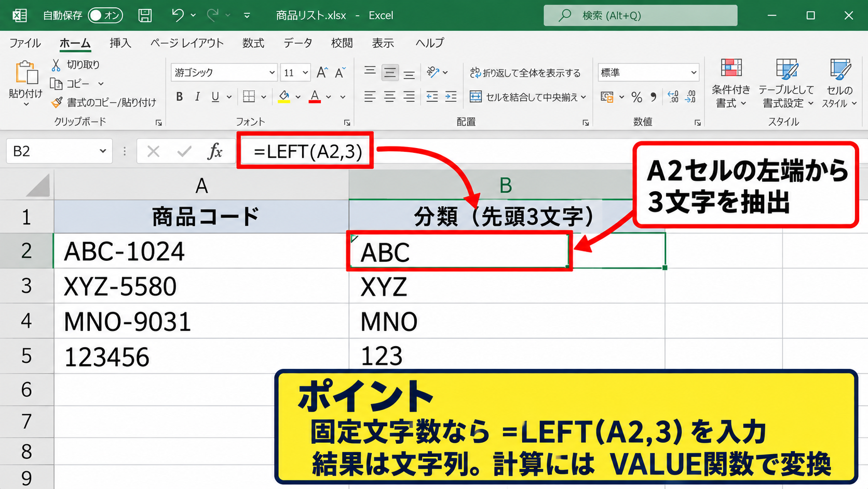Screen dimensions: 868x489
Task: Center text horizontally icon
Action: pyautogui.click(x=390, y=97)
